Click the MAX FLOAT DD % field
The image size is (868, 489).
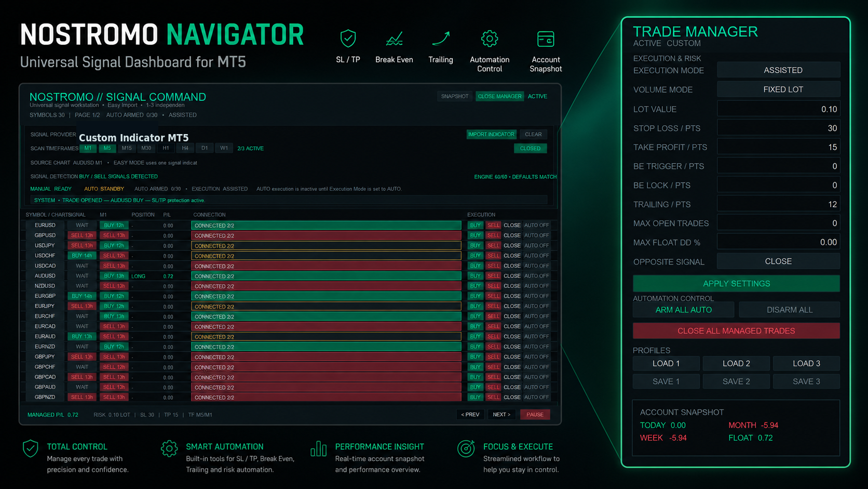(x=778, y=243)
